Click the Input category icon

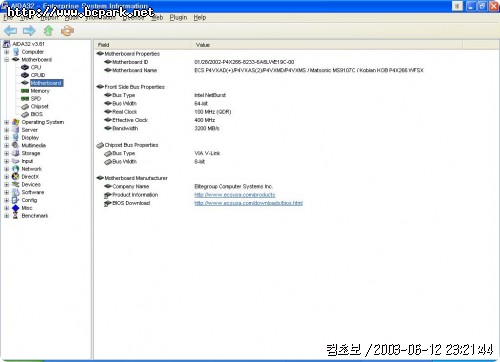point(16,161)
